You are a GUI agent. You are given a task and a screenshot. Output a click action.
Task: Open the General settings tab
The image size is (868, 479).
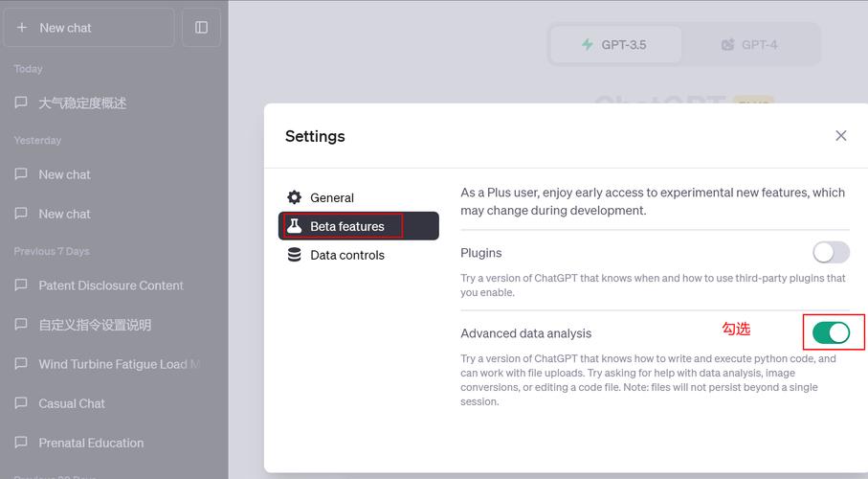[x=359, y=197]
